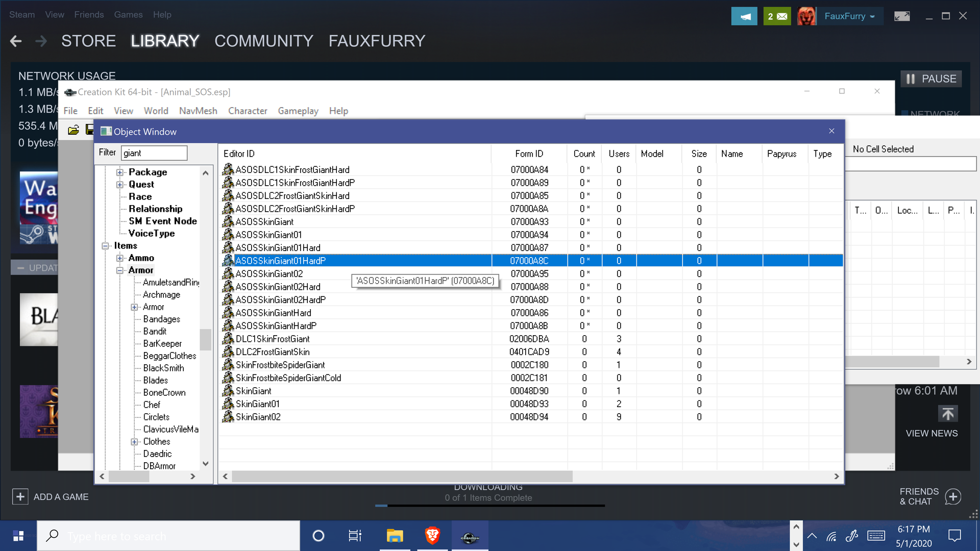Close the Object Window
This screenshot has height=551, width=980.
831,131
